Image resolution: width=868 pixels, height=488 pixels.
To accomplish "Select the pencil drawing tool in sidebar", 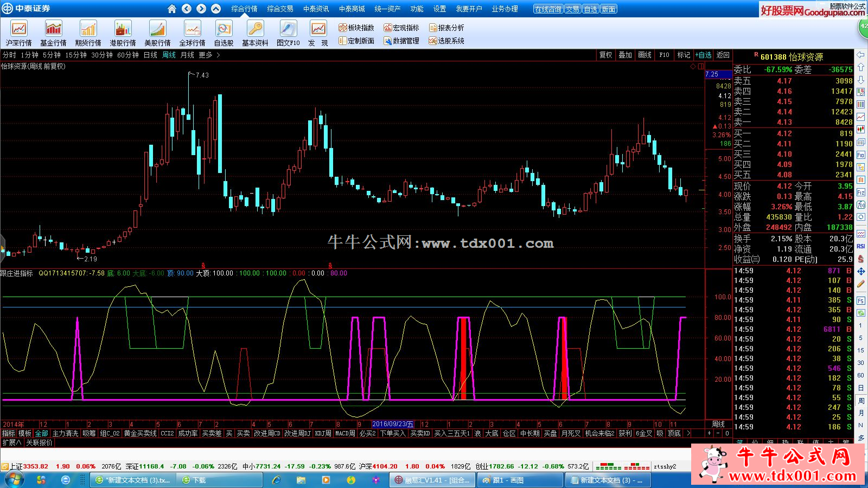I will pos(860,284).
